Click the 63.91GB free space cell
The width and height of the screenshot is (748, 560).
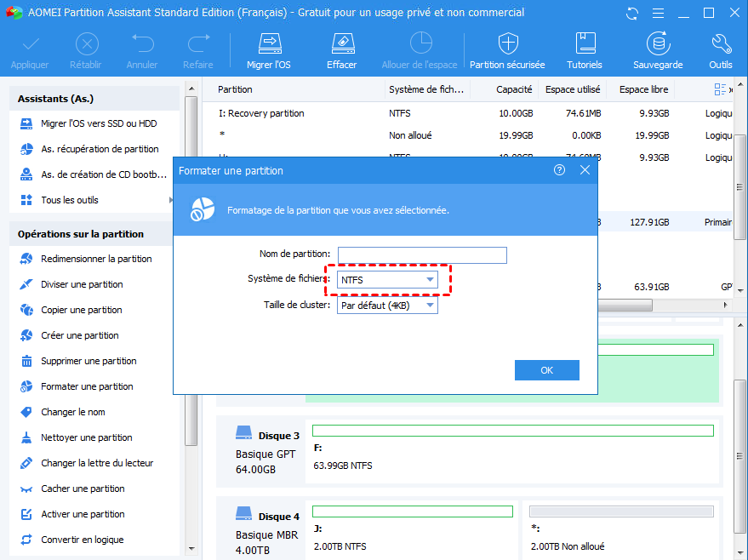tap(651, 287)
